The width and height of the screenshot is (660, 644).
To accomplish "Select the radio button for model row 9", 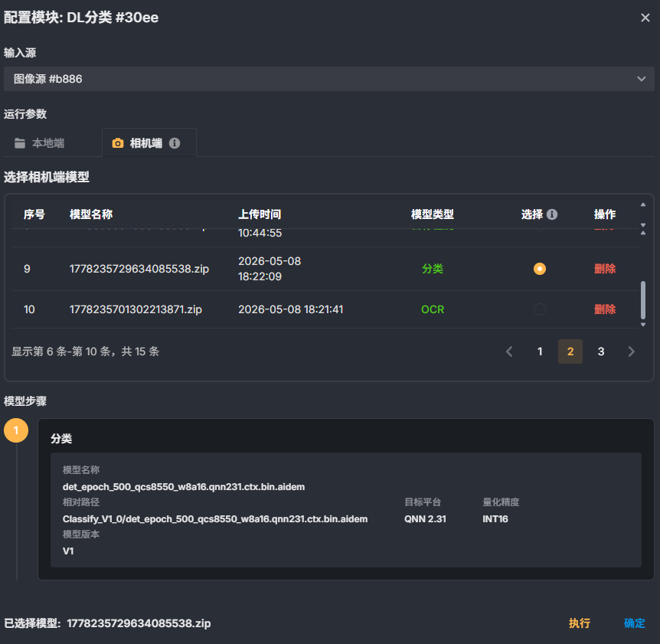I will [540, 269].
